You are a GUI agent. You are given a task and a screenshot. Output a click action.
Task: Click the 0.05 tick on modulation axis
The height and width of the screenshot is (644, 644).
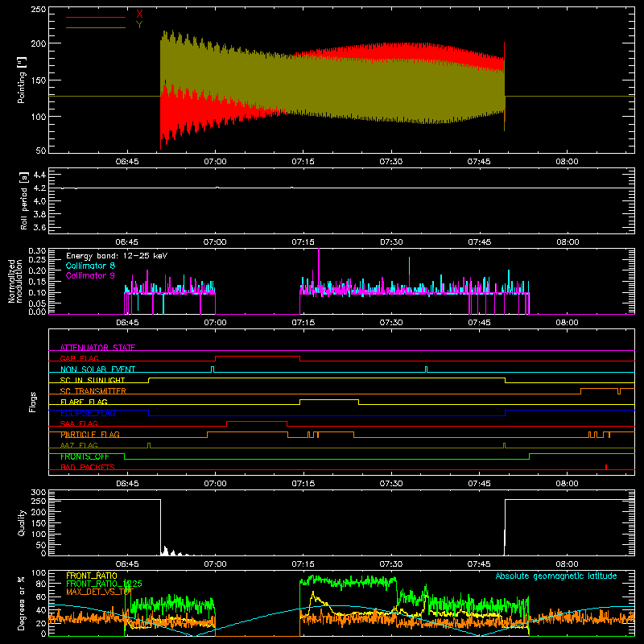(37, 303)
